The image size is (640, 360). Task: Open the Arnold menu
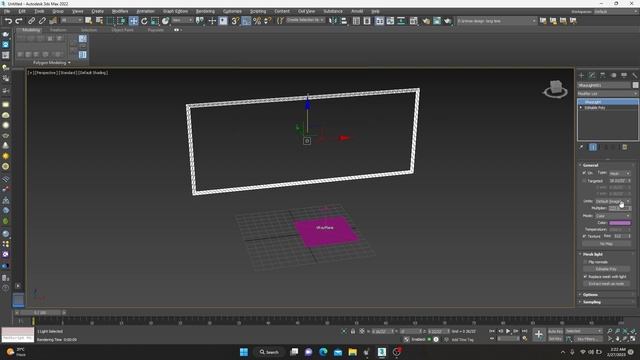pos(357,11)
